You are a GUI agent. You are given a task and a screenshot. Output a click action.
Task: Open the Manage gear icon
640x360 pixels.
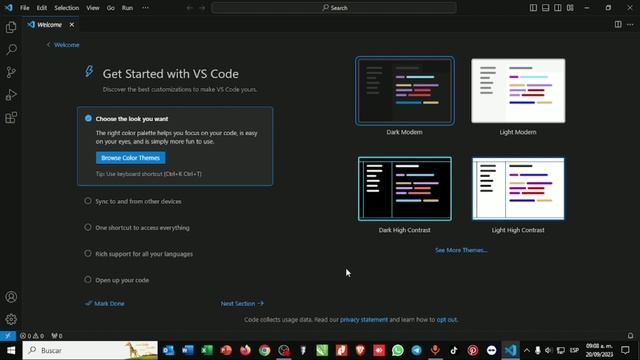[11, 319]
